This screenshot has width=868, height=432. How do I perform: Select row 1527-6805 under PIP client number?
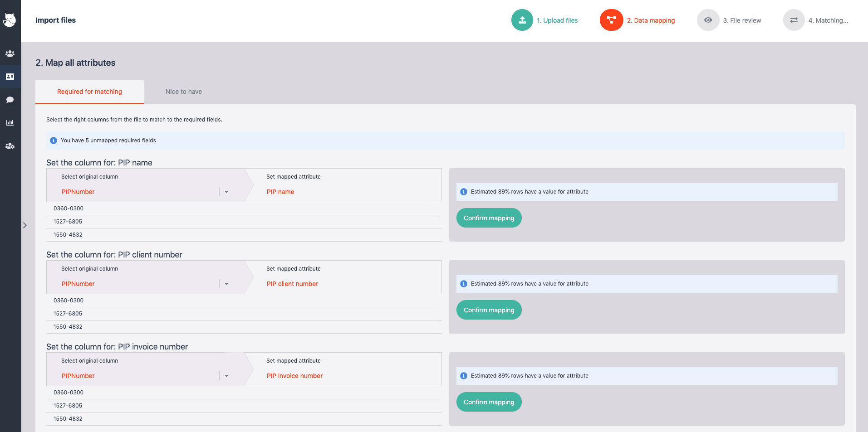[244, 314]
